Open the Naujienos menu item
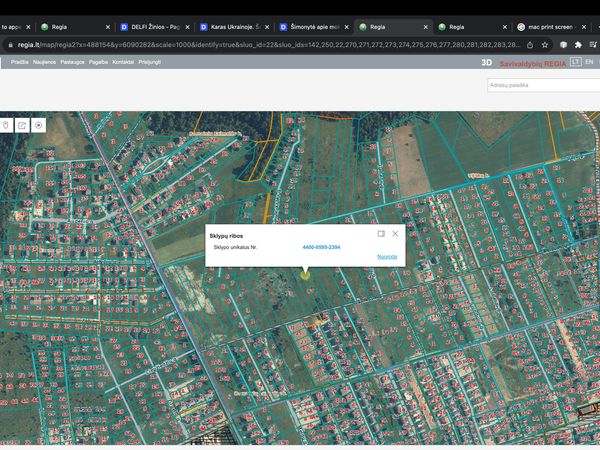The height and width of the screenshot is (450, 600). [x=44, y=62]
